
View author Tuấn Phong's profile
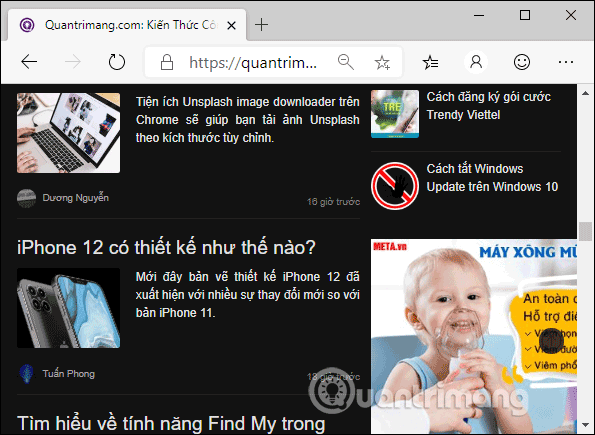tap(68, 374)
